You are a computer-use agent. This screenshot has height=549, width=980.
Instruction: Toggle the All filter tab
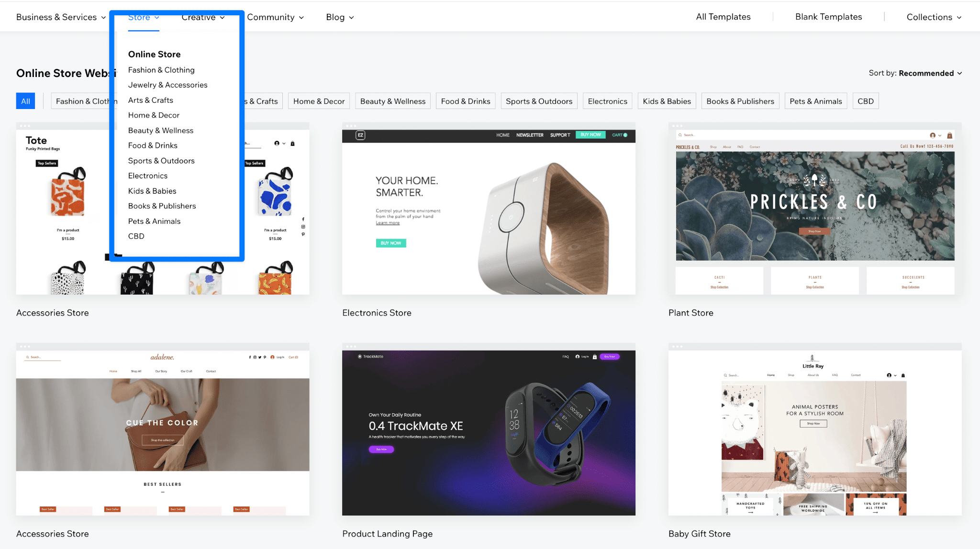(x=25, y=101)
